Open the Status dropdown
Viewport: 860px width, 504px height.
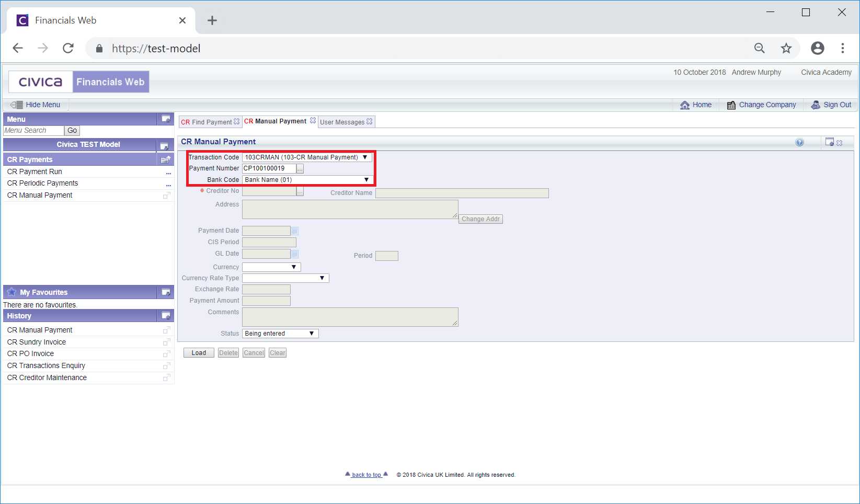(x=280, y=334)
